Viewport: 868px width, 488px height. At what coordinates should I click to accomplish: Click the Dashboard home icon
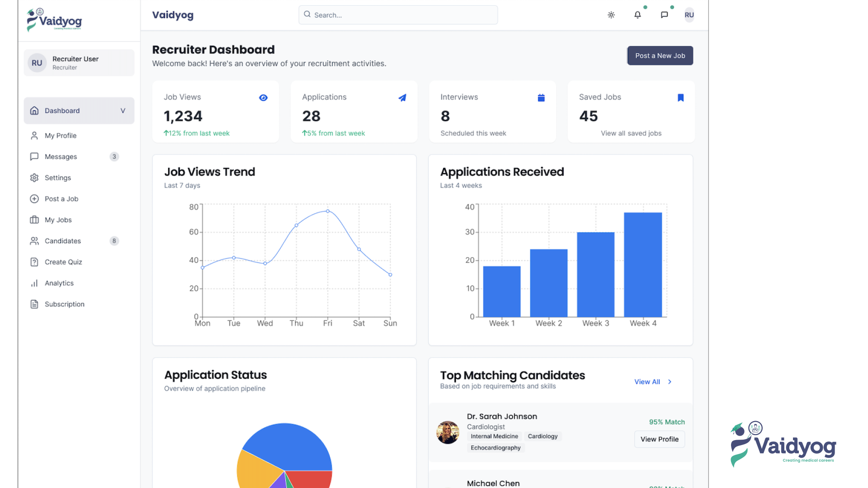coord(34,111)
